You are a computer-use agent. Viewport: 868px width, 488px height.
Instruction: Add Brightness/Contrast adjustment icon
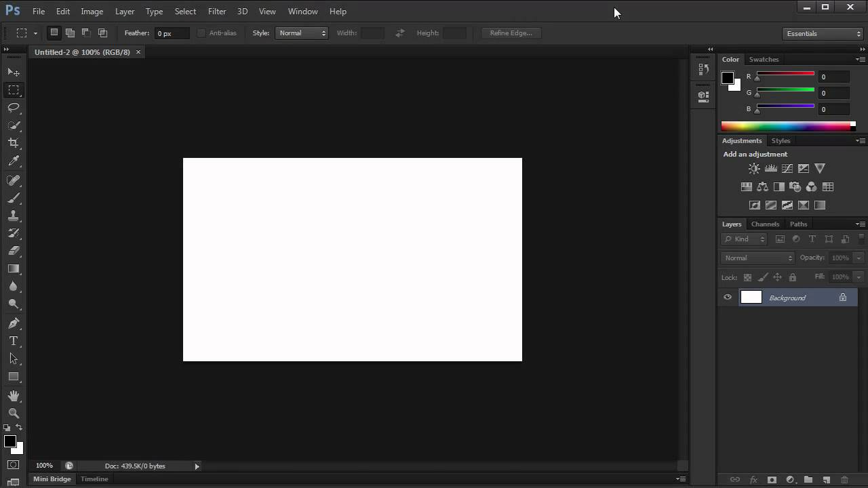[x=754, y=168]
